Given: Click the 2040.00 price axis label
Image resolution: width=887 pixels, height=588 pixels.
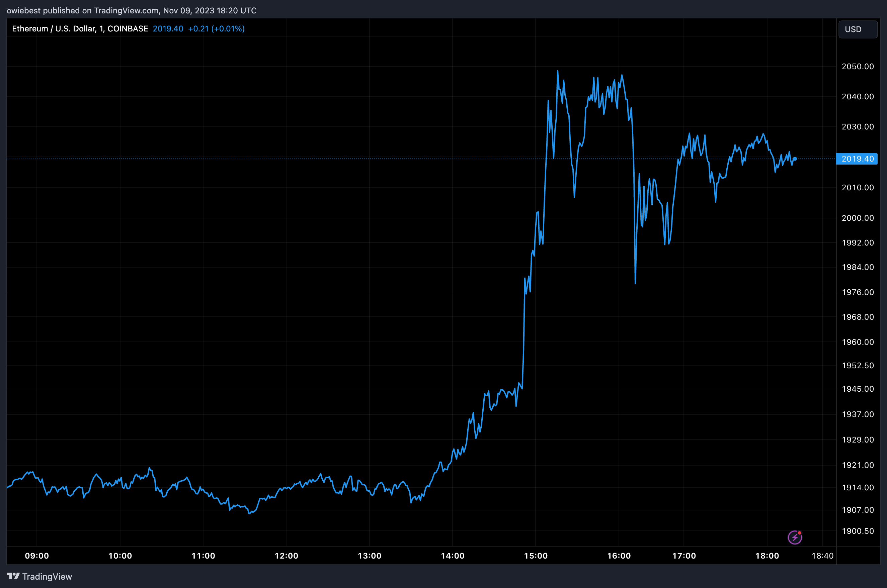Looking at the screenshot, I should [x=858, y=96].
